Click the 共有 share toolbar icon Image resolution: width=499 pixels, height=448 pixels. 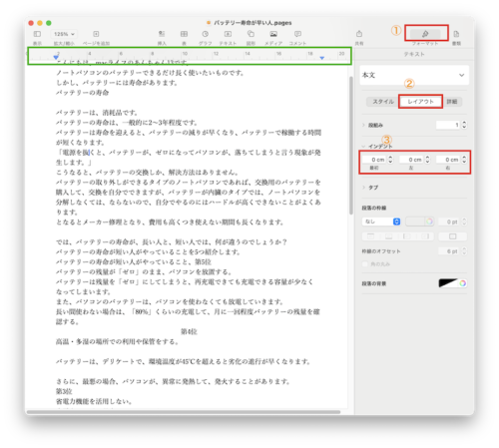click(x=359, y=34)
